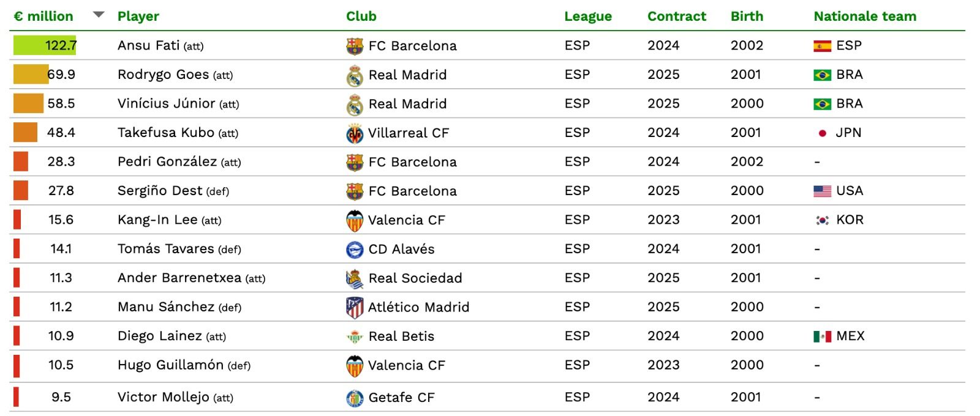The height and width of the screenshot is (416, 980).
Task: Click the FC Barcelona club crest
Action: (354, 45)
